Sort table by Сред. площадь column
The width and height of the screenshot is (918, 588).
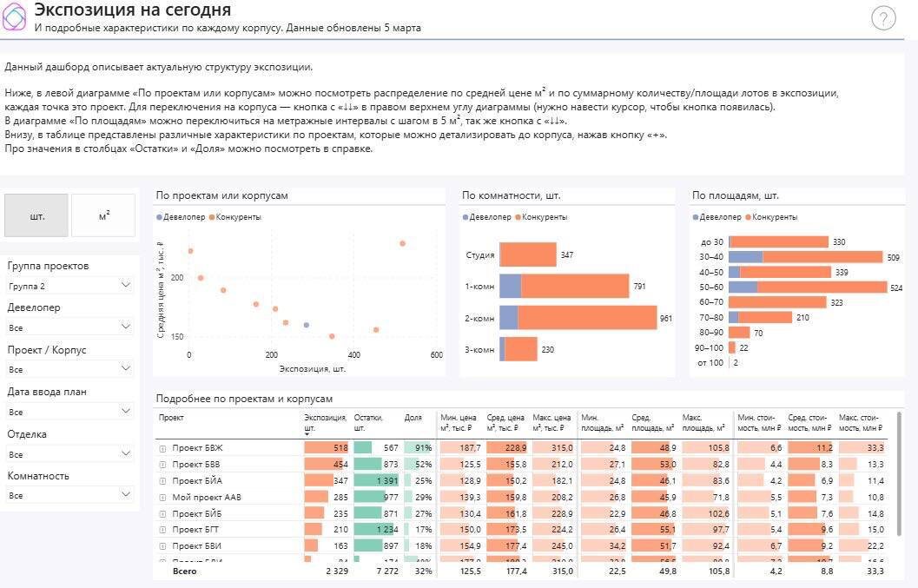tap(653, 423)
